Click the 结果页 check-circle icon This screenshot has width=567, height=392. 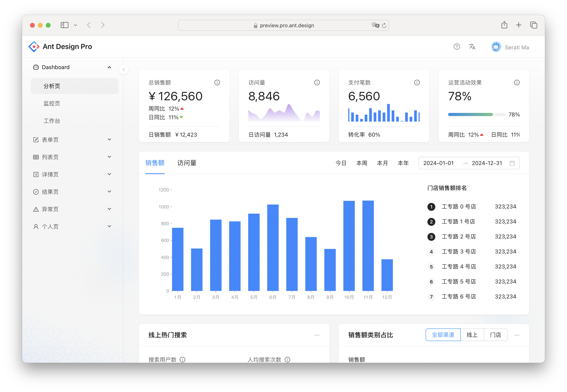point(36,192)
